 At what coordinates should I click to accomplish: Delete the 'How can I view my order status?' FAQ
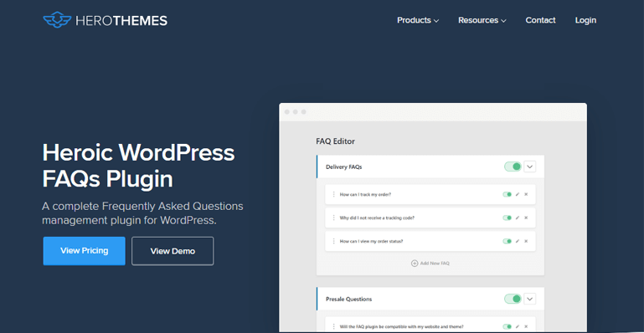coord(526,241)
